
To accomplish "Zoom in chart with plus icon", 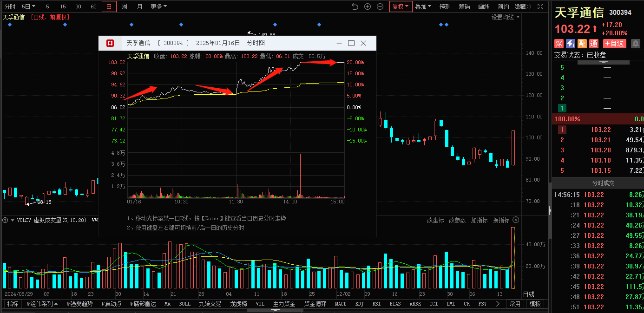I will tap(368, 7).
